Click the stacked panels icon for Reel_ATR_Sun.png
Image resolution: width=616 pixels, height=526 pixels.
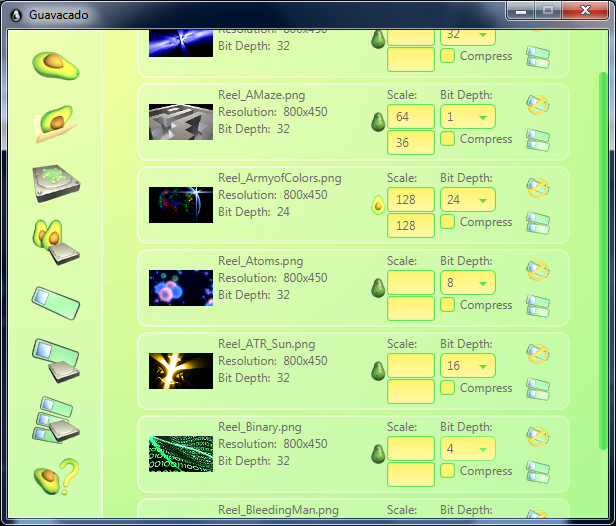(x=538, y=389)
